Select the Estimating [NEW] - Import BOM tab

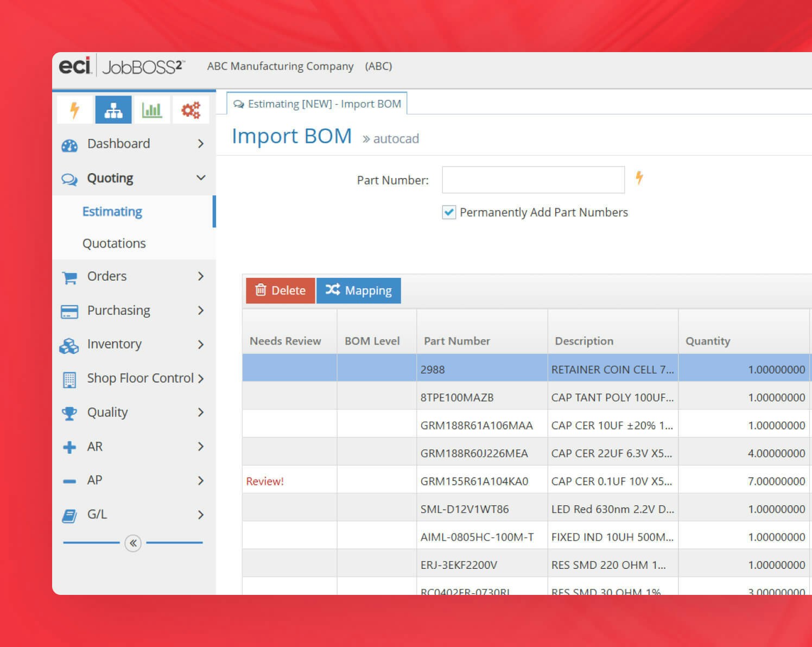tap(317, 104)
